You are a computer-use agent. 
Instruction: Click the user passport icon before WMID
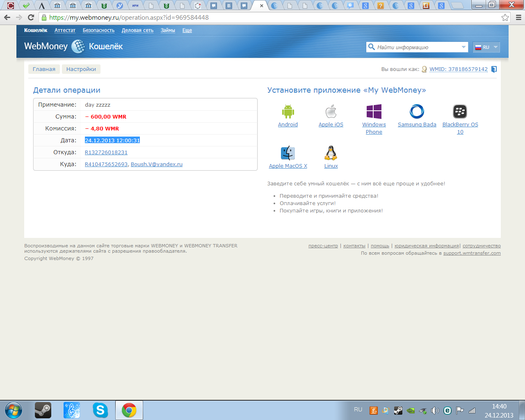[424, 69]
